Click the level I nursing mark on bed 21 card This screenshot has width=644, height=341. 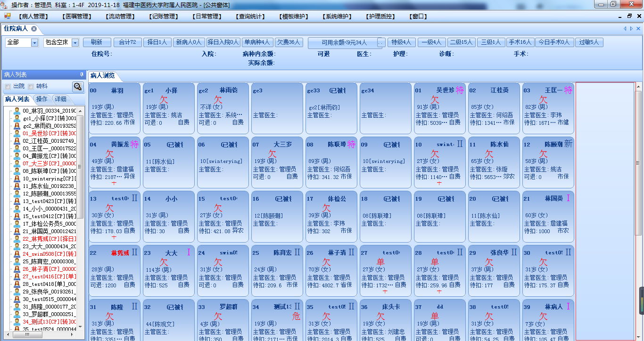coord(568,198)
